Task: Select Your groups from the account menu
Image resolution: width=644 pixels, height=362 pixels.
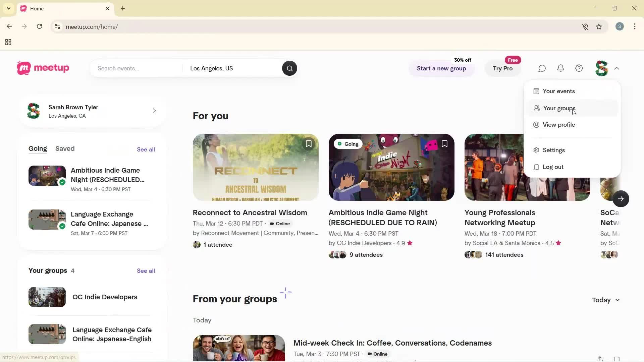Action: tap(559, 108)
